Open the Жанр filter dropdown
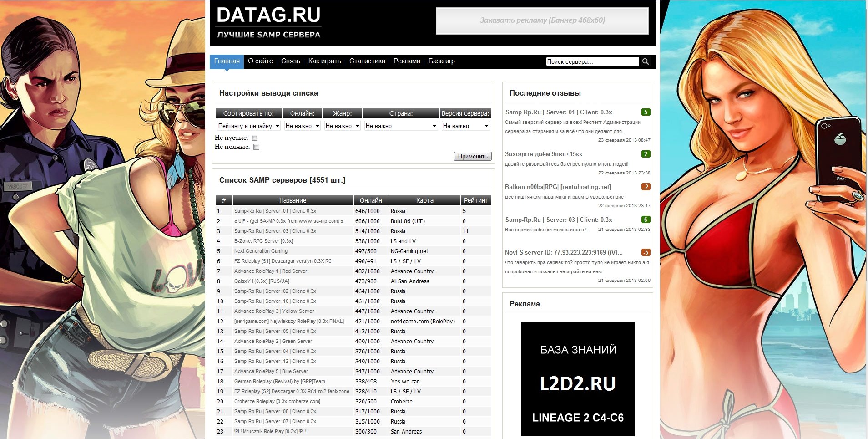Screen dimensions: 868x439 pyautogui.click(x=343, y=126)
